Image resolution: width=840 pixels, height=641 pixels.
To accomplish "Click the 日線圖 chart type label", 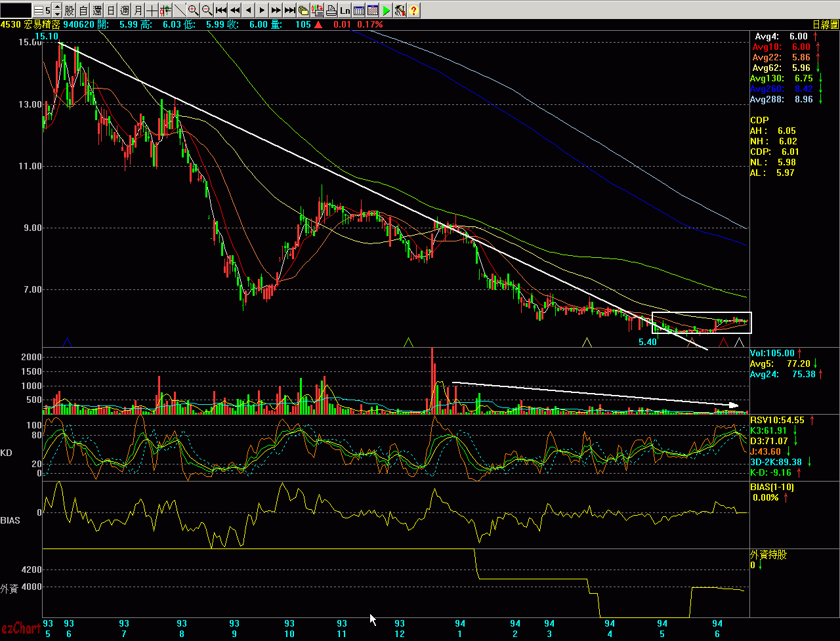I will (825, 24).
